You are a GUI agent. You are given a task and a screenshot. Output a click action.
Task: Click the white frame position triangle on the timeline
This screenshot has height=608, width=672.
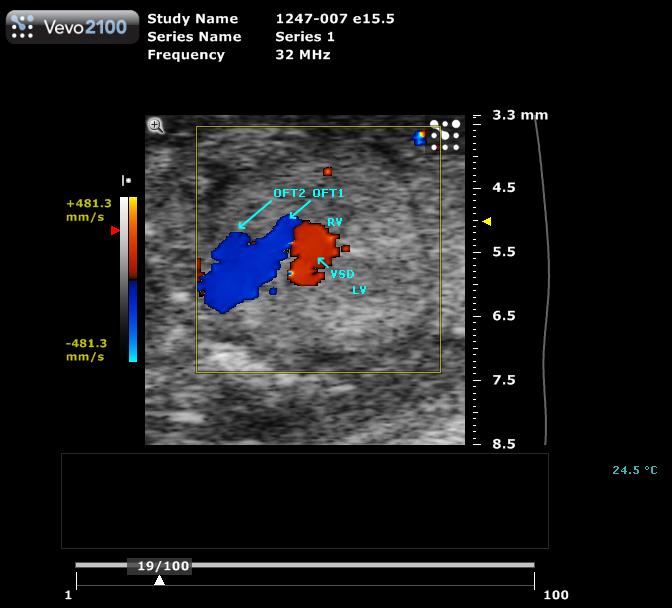pyautogui.click(x=159, y=580)
